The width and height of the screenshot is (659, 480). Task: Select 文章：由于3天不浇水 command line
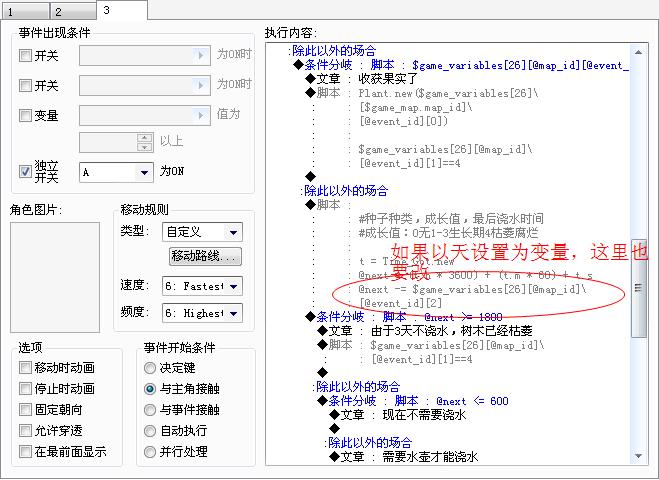coord(425,331)
